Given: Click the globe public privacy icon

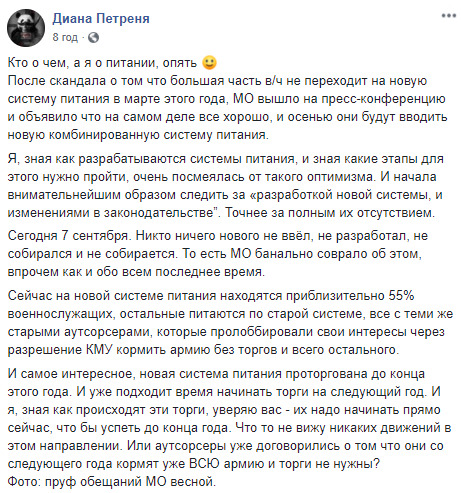Looking at the screenshot, I should point(93,37).
